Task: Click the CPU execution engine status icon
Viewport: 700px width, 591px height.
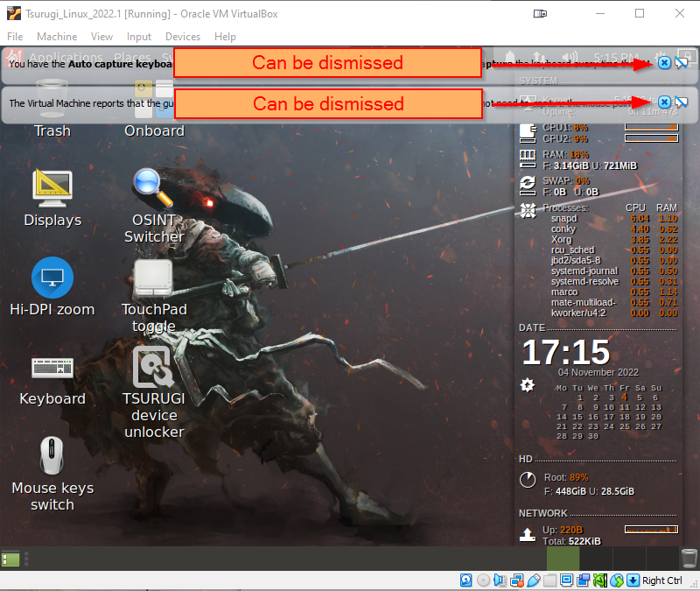Action: [600, 580]
